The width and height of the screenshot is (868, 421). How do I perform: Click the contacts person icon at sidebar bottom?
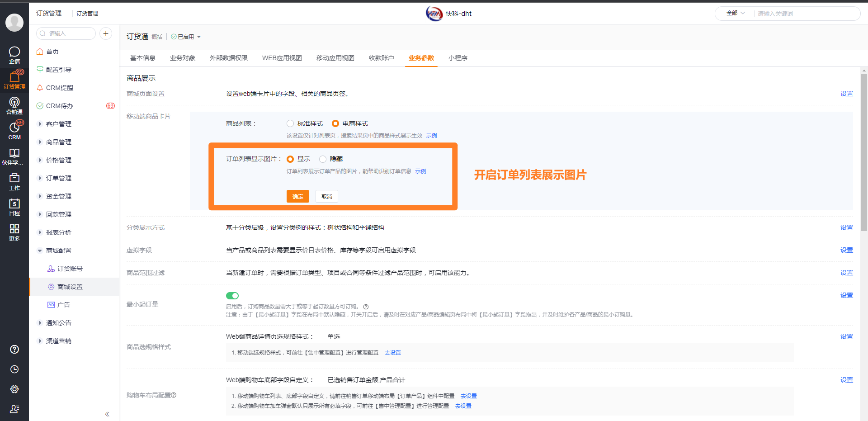click(x=14, y=409)
